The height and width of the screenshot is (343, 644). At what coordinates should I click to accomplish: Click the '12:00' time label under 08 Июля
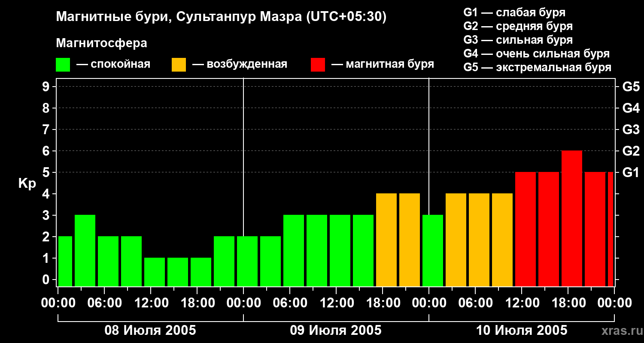click(151, 303)
